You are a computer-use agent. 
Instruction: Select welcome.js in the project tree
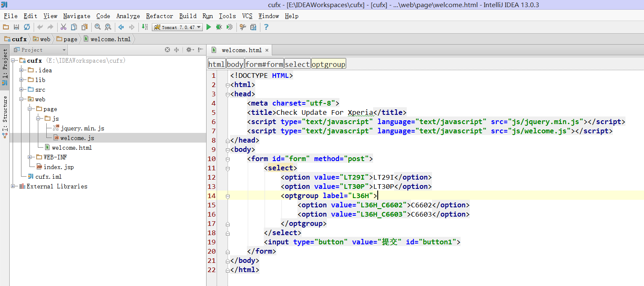74,138
